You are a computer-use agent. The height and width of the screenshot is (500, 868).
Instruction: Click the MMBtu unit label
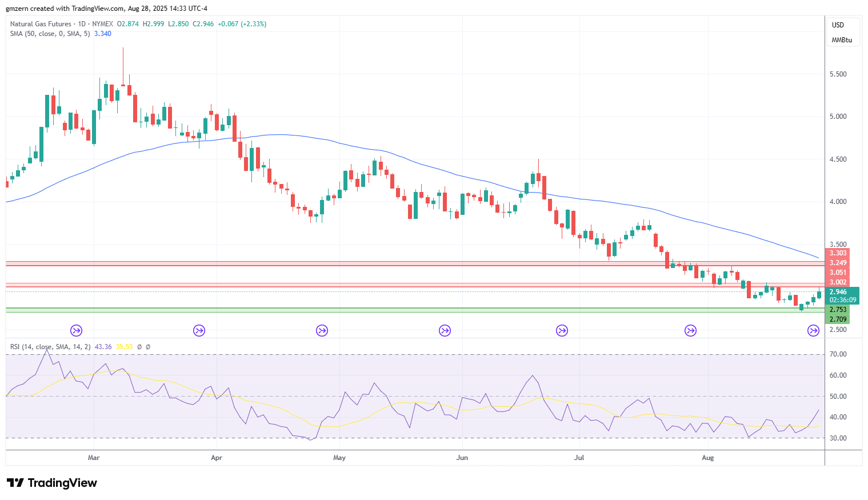[x=842, y=40]
